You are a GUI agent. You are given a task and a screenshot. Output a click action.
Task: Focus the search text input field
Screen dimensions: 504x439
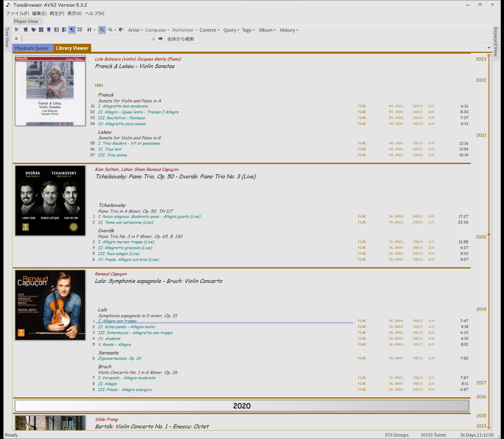[x=89, y=39]
